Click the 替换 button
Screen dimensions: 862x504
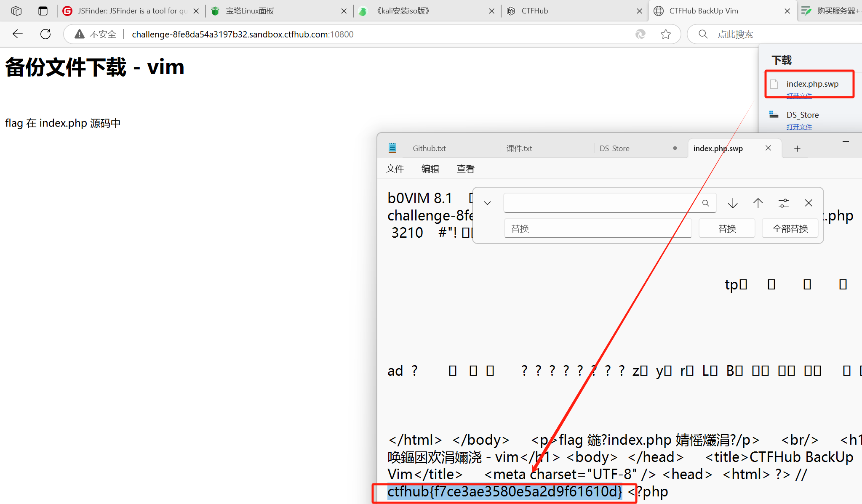[727, 228]
